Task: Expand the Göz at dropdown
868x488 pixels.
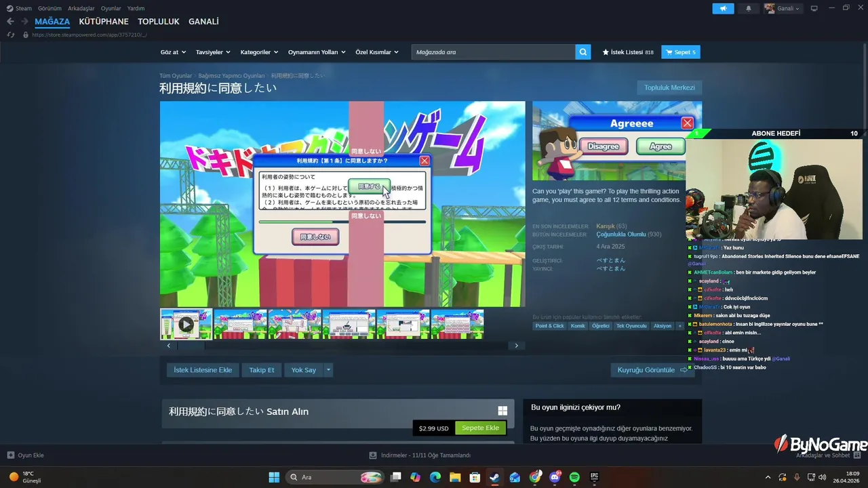Action: tap(172, 52)
